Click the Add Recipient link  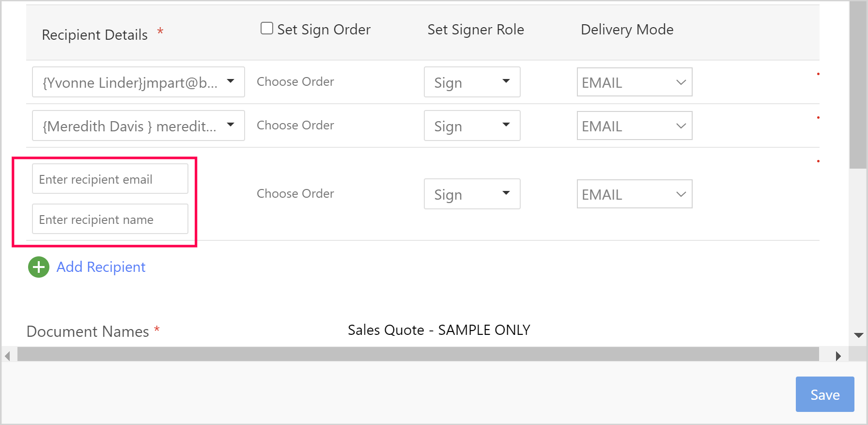click(101, 267)
